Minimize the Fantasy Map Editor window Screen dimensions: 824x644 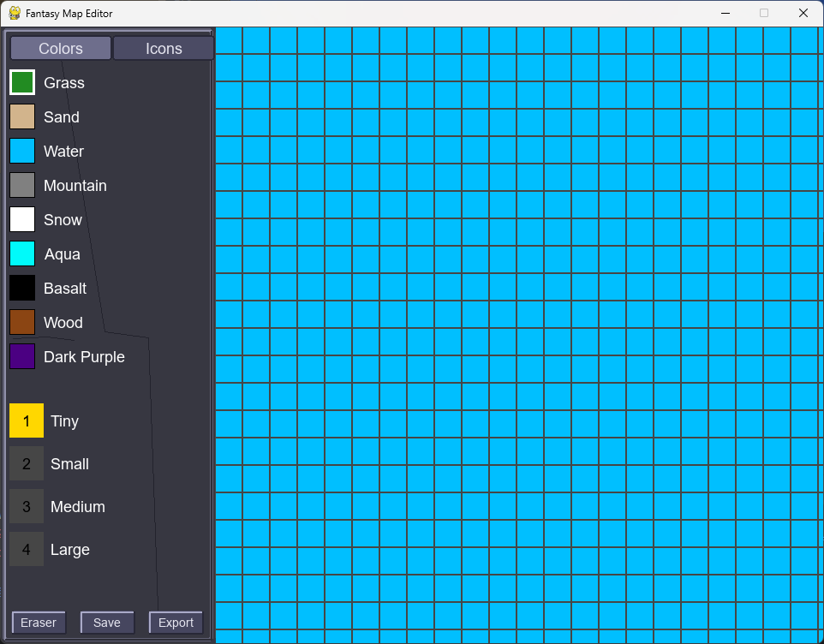[725, 13]
